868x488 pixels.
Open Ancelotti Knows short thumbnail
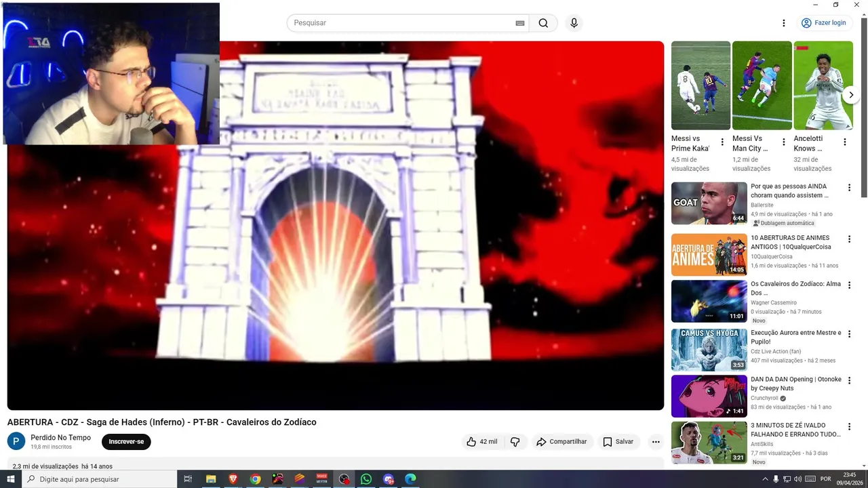point(823,85)
